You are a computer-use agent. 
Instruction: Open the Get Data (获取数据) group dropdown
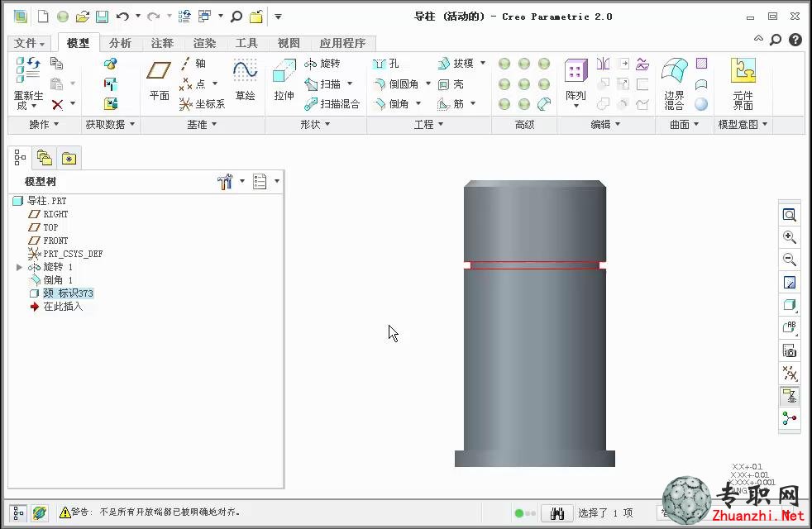pos(110,124)
